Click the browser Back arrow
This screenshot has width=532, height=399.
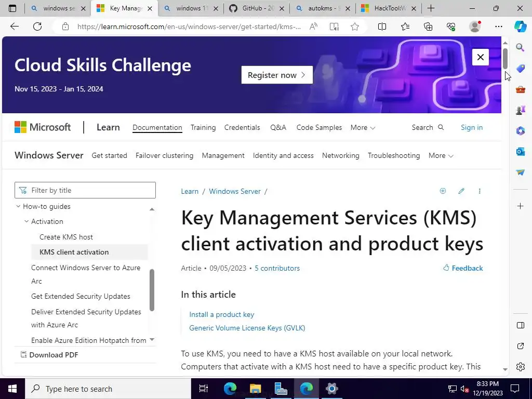pyautogui.click(x=14, y=26)
